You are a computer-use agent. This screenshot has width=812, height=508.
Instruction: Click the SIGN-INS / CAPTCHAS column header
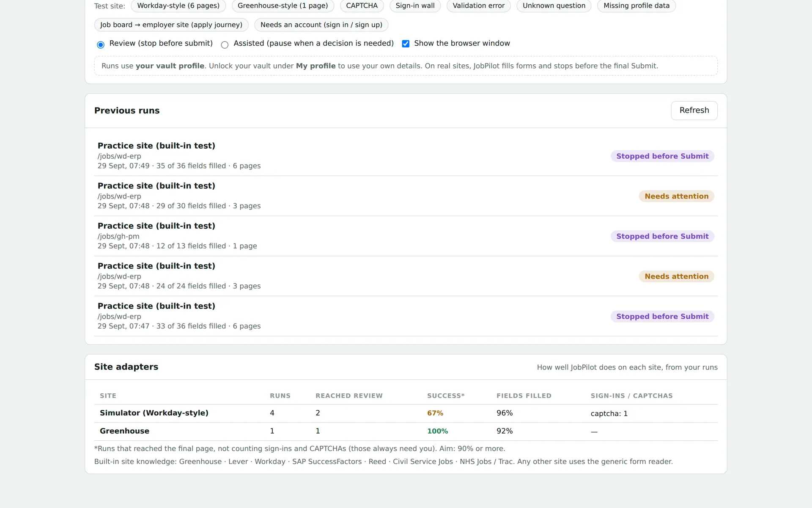coord(631,396)
